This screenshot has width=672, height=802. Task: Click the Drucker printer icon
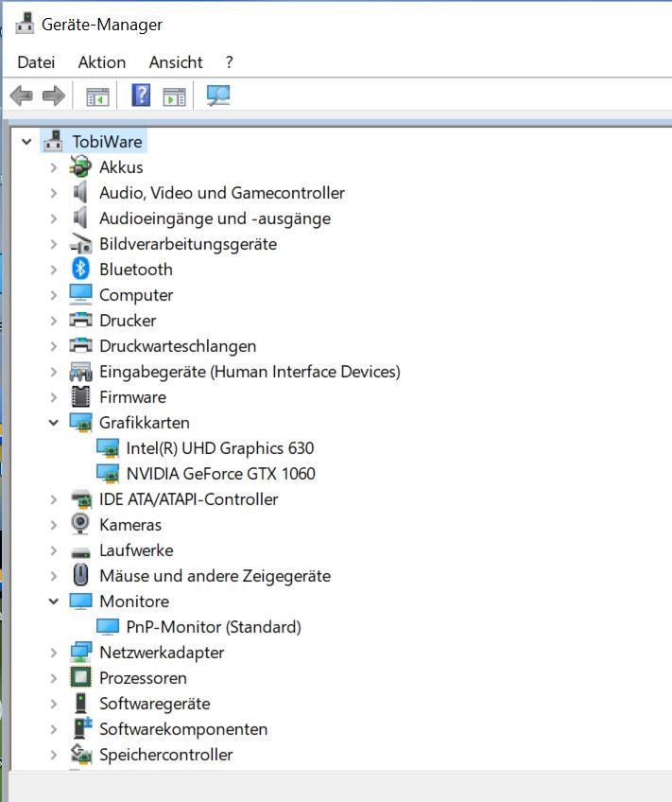point(80,321)
